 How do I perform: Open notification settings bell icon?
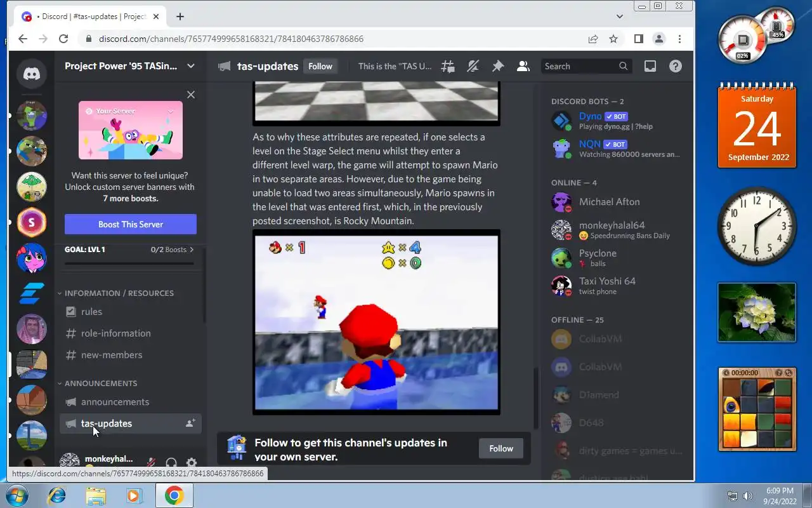pyautogui.click(x=473, y=66)
